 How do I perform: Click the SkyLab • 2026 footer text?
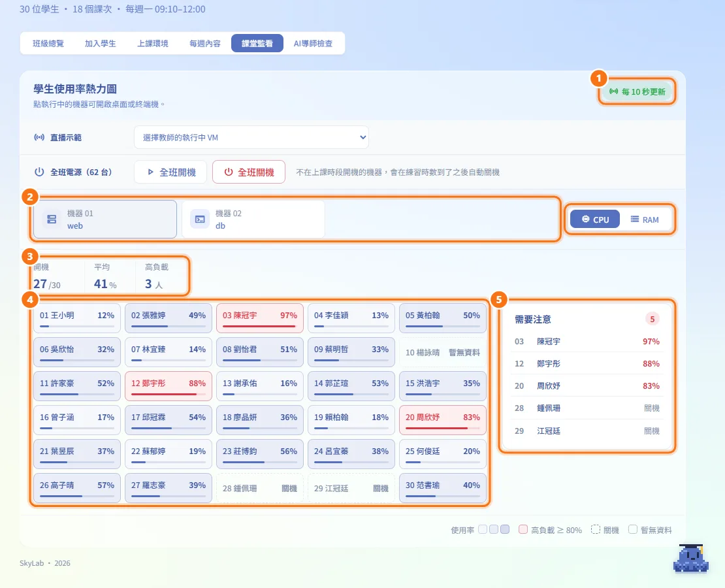pyautogui.click(x=45, y=563)
